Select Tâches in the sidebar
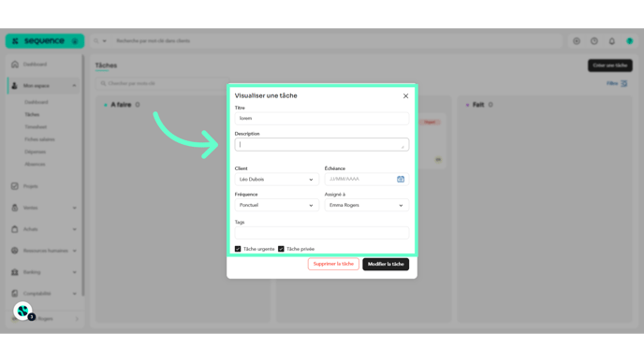The image size is (644, 362). pyautogui.click(x=32, y=114)
